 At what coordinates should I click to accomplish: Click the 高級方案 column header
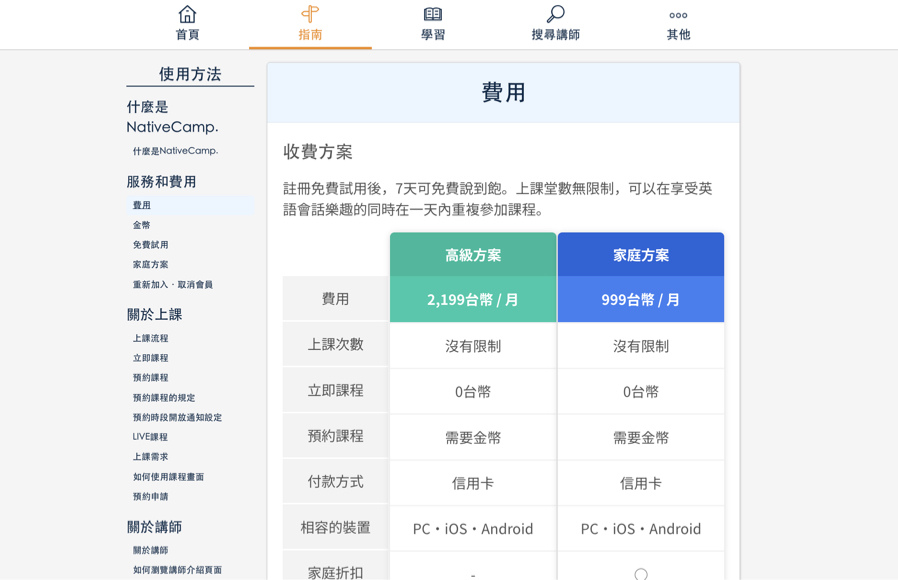click(x=473, y=255)
